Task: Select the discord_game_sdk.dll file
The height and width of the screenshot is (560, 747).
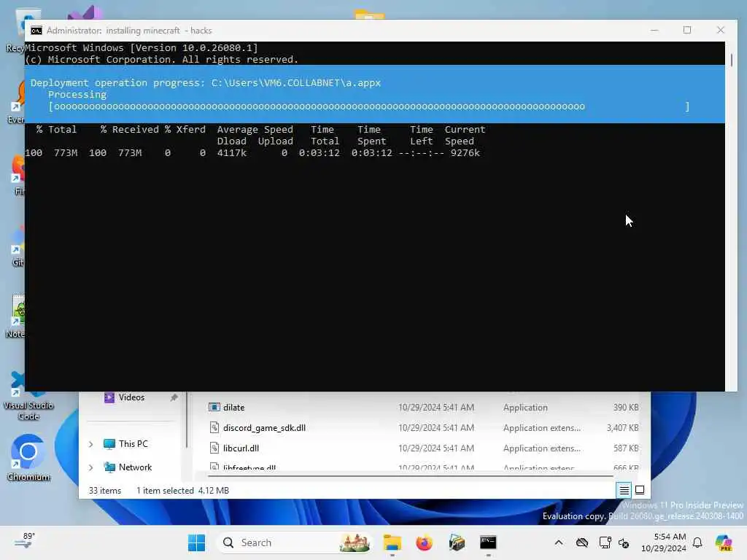Action: tap(423, 427)
